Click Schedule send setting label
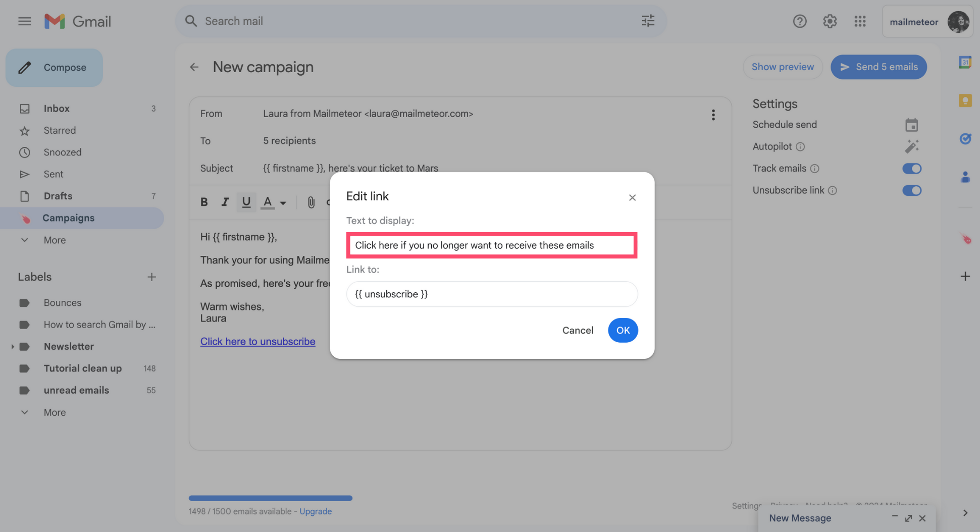This screenshot has width=980, height=532. click(x=784, y=125)
